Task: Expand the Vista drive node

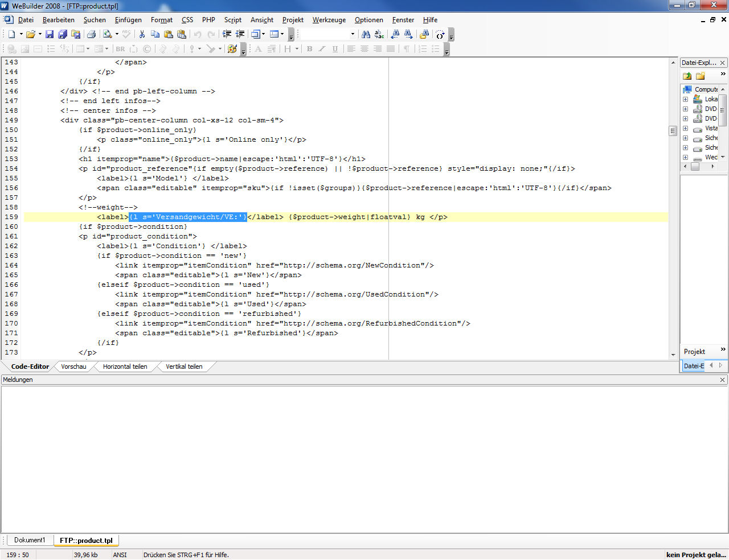Action: pos(686,128)
